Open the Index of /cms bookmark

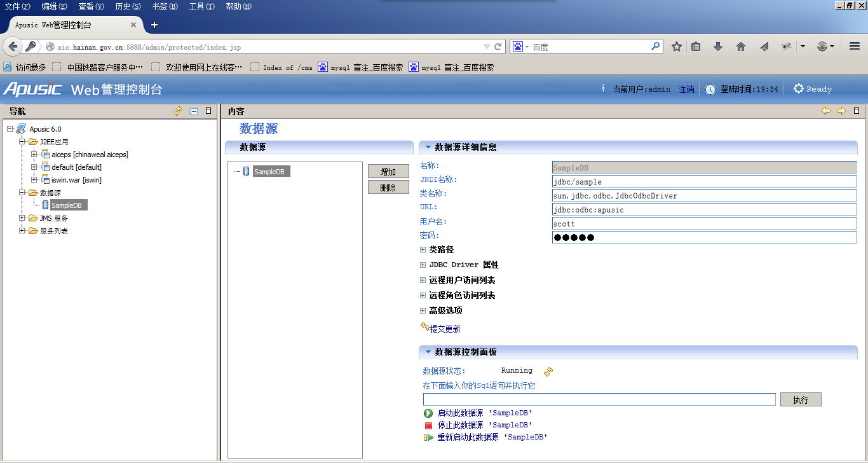tap(281, 67)
